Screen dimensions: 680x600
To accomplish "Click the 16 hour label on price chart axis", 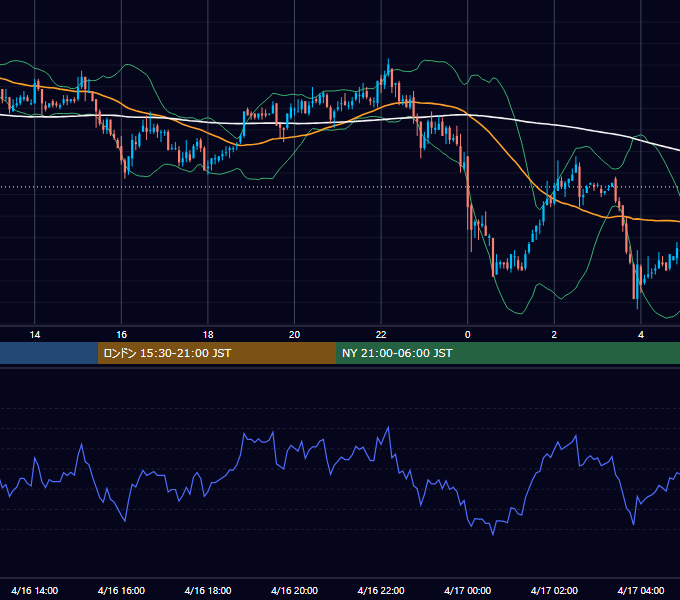I will [x=121, y=335].
